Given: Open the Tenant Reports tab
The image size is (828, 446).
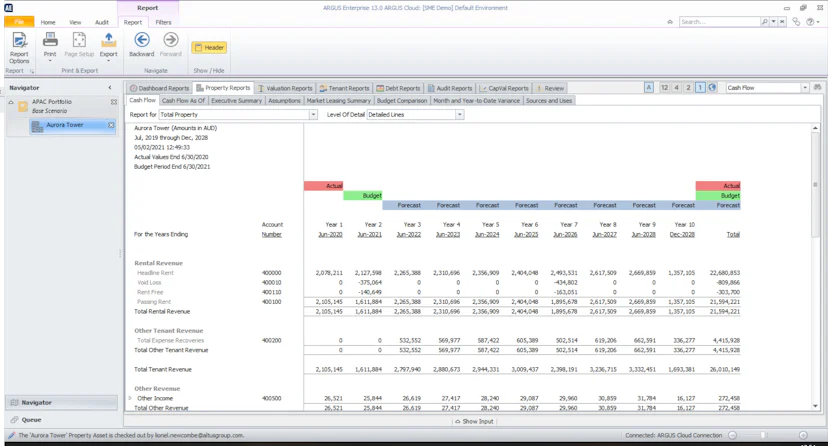Looking at the screenshot, I should click(344, 88).
